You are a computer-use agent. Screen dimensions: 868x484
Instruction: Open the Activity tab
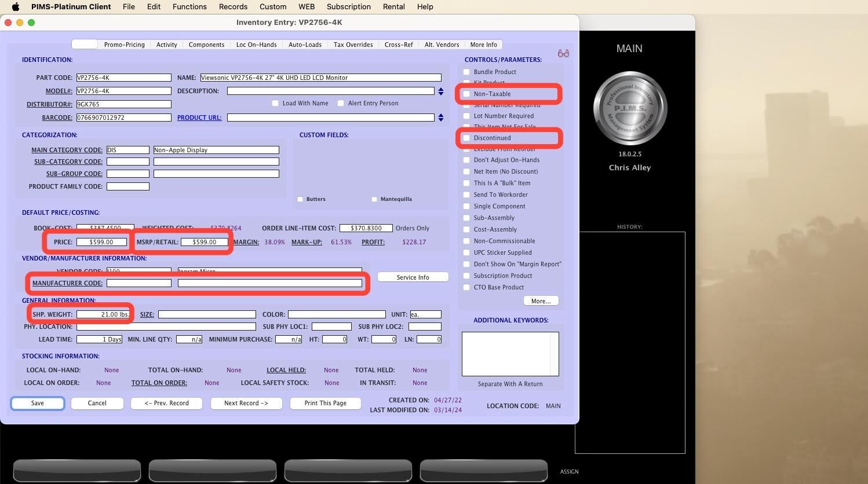[x=167, y=45]
